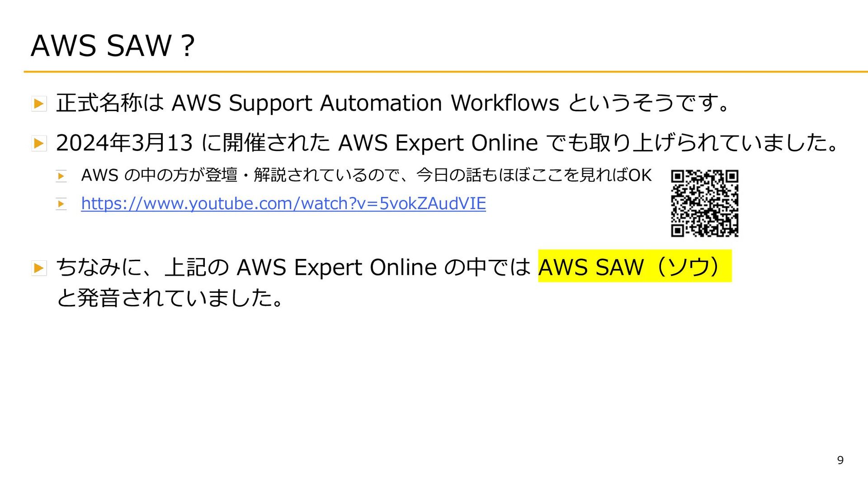The image size is (868, 488).
Task: Click bullet arrow before ちなみに line
Action: 39,268
